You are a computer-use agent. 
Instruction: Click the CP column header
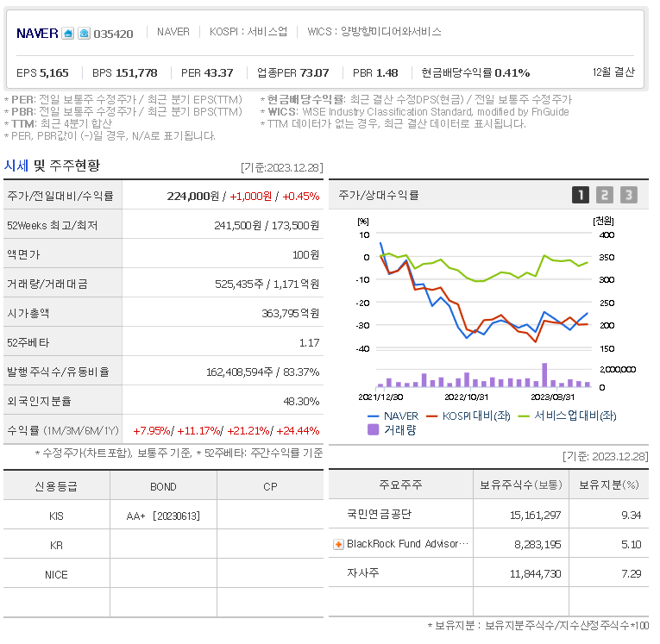coord(270,487)
